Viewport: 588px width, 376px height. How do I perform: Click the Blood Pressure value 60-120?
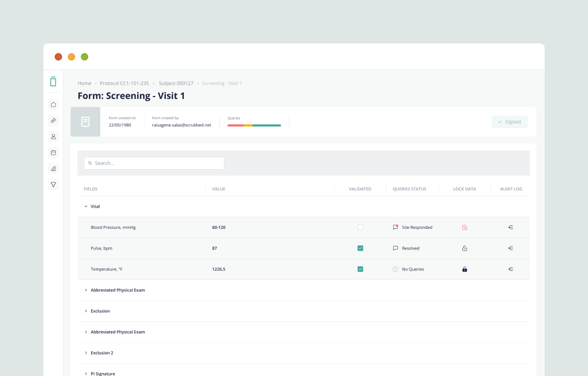tap(219, 227)
